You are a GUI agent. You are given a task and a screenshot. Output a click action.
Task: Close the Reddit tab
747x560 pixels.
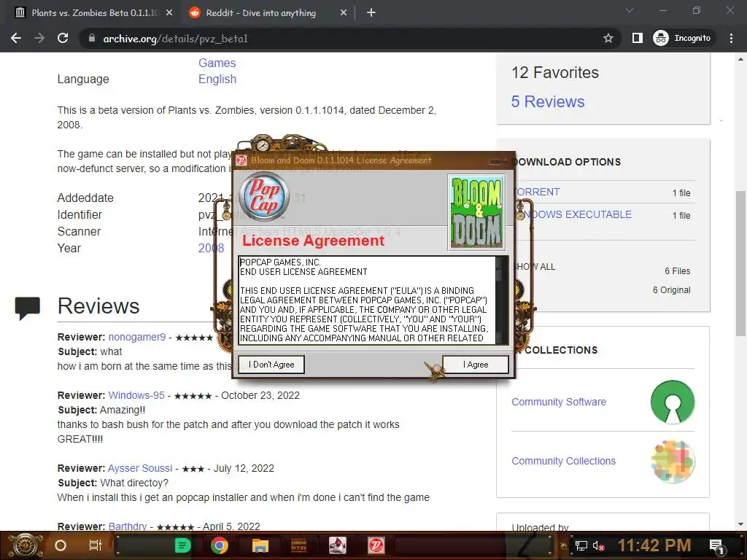pyautogui.click(x=343, y=13)
